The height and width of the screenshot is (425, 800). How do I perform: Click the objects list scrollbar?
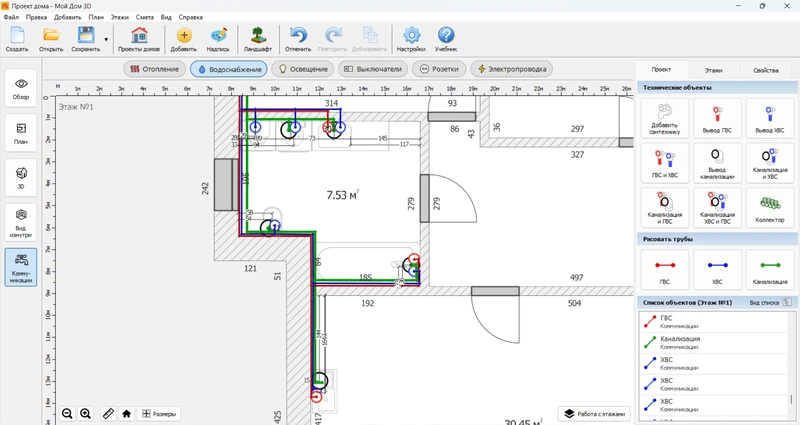click(x=792, y=398)
